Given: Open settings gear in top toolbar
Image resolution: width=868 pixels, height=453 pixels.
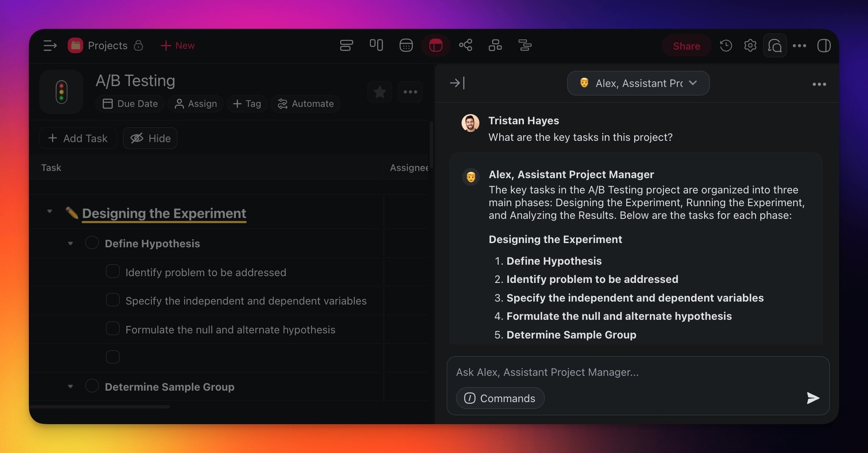Looking at the screenshot, I should tap(750, 45).
